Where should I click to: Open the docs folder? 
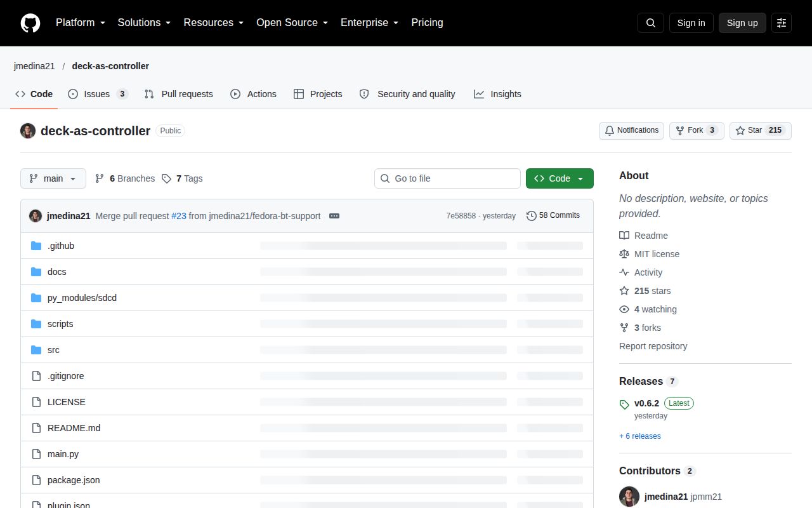57,272
